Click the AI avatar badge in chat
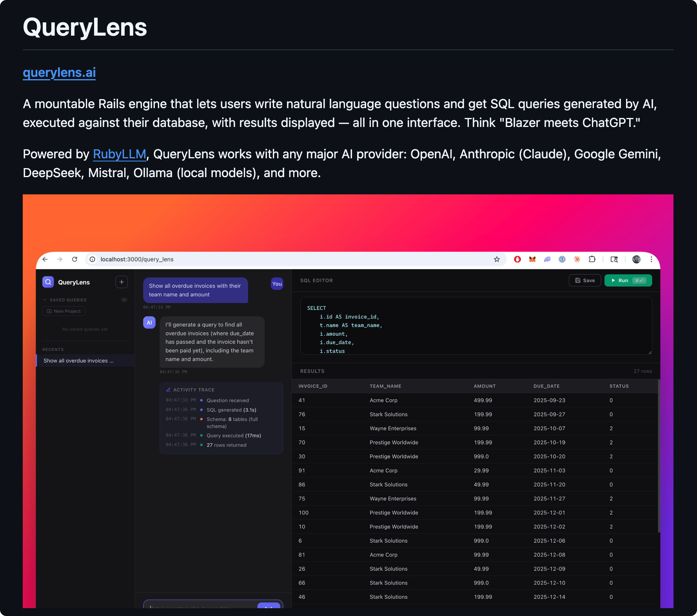 pos(149,322)
